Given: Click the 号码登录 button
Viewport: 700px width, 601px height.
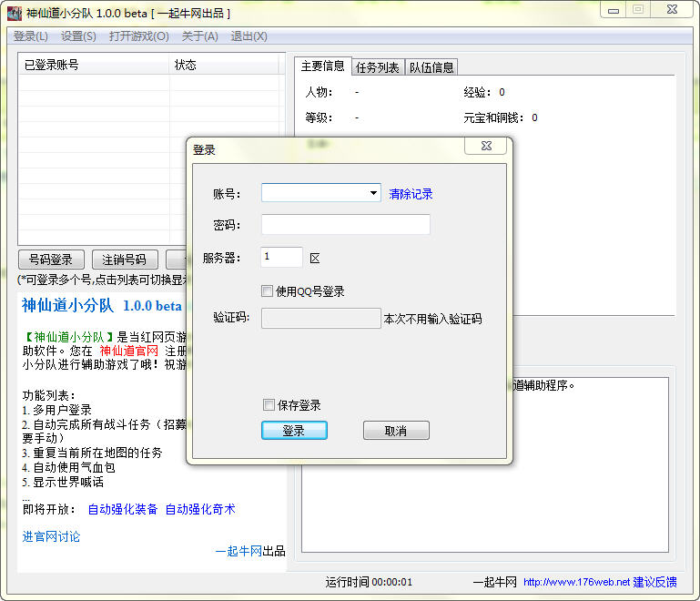Looking at the screenshot, I should 51,260.
